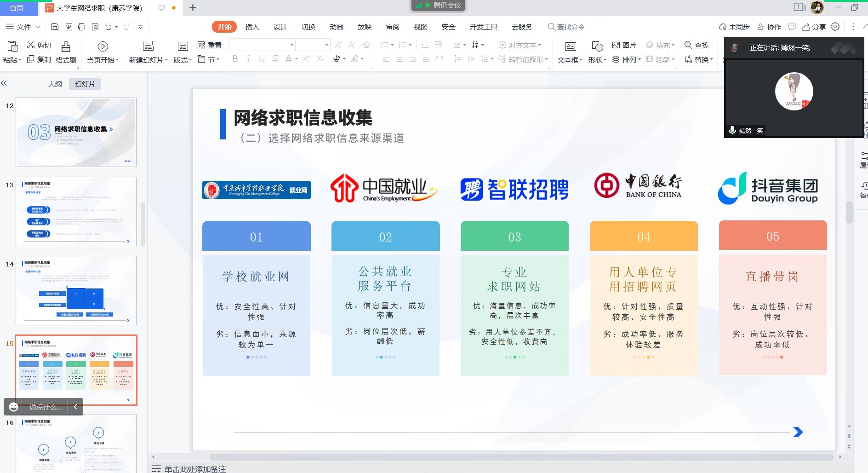This screenshot has width=868, height=473.
Task: Click the print icon in quick toolbar
Action: point(81,27)
